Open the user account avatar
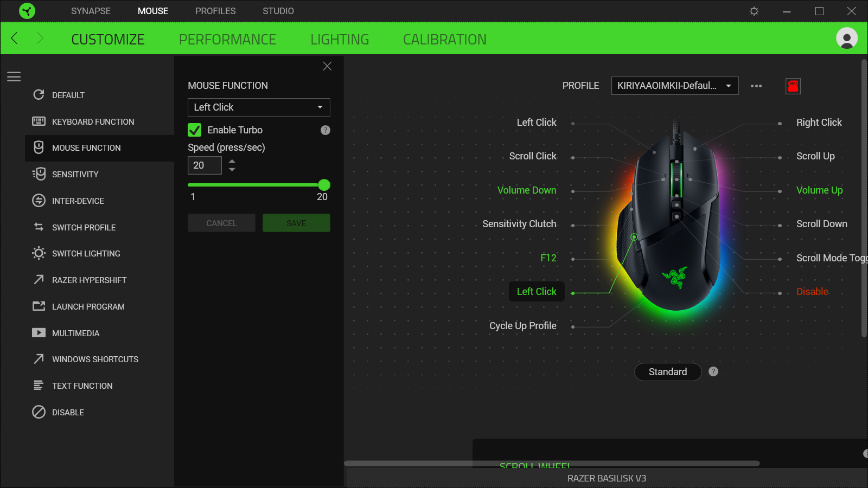This screenshot has height=488, width=868. pos(847,38)
